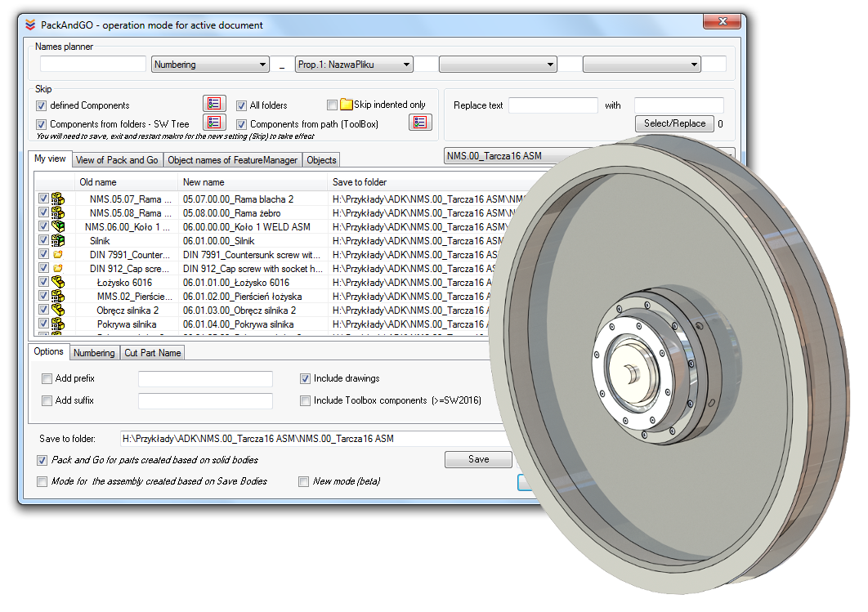868x612 pixels.
Task: Click the folder icon in DIN 7991 row
Action: (x=58, y=254)
